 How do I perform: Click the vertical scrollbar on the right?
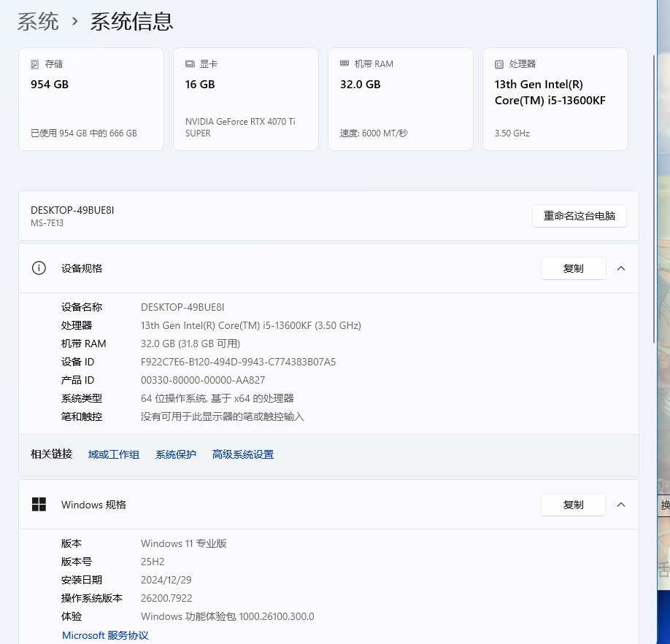pos(654,197)
